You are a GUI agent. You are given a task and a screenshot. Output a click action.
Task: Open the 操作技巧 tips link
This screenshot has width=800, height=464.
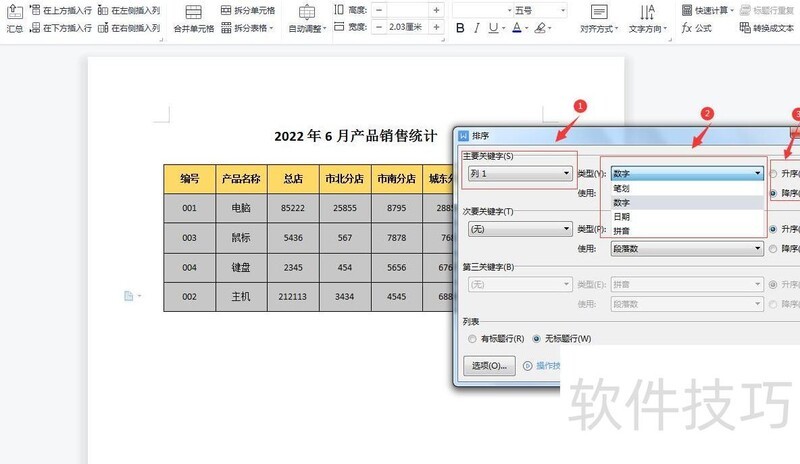click(548, 365)
